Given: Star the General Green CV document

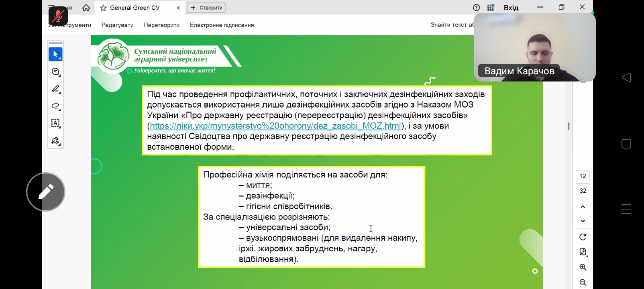Looking at the screenshot, I should (104, 8).
